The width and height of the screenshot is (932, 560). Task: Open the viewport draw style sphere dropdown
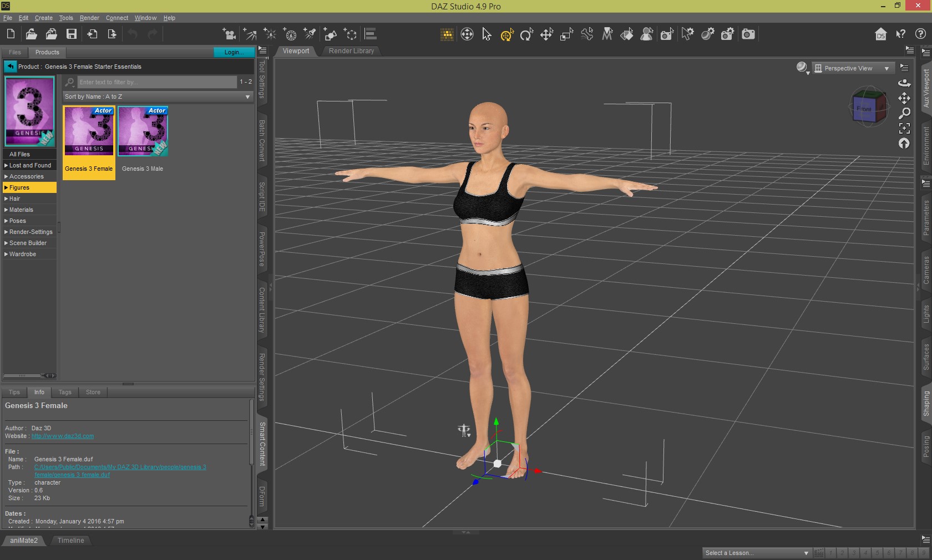point(803,68)
